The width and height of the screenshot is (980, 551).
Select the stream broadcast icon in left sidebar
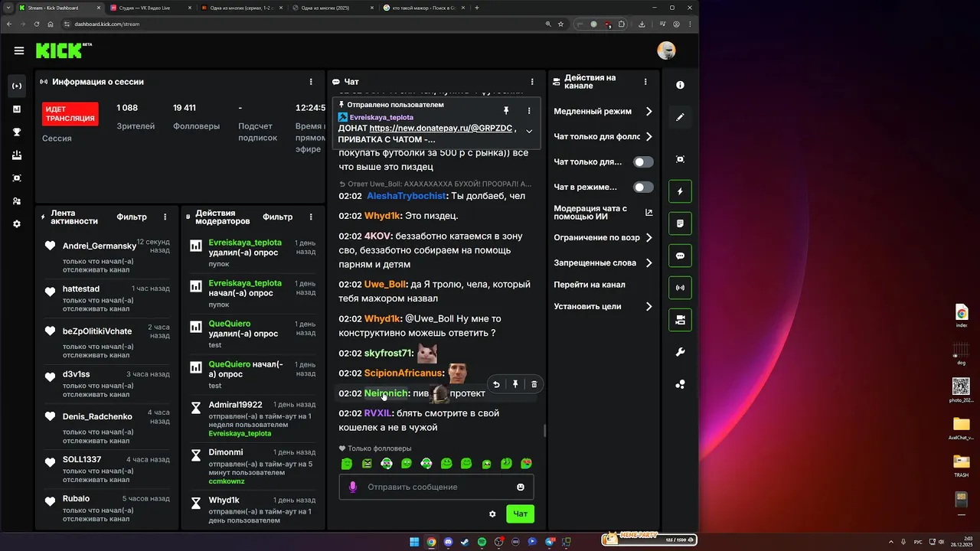click(x=17, y=86)
